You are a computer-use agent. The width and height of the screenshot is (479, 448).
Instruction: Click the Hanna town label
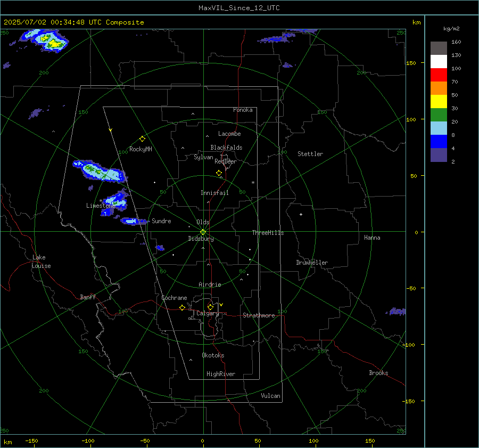[372, 238]
